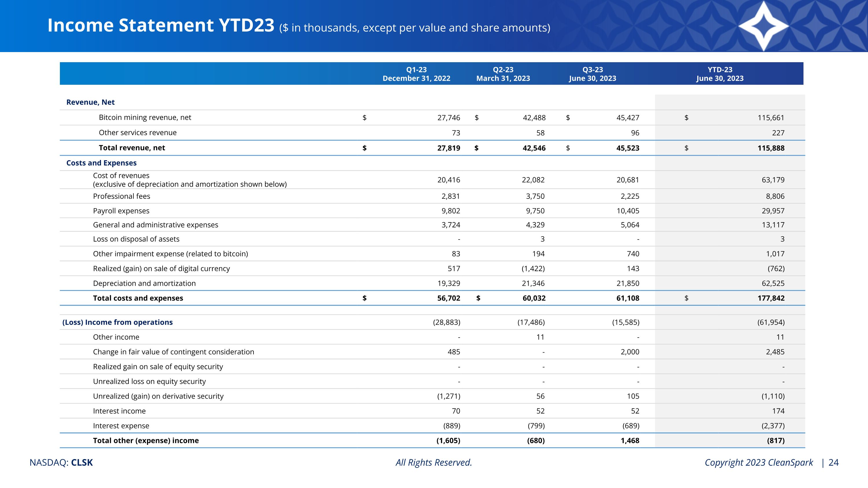Click the YTD Bitcoin mining revenue value 115,661
868x488 pixels.
pos(771,117)
